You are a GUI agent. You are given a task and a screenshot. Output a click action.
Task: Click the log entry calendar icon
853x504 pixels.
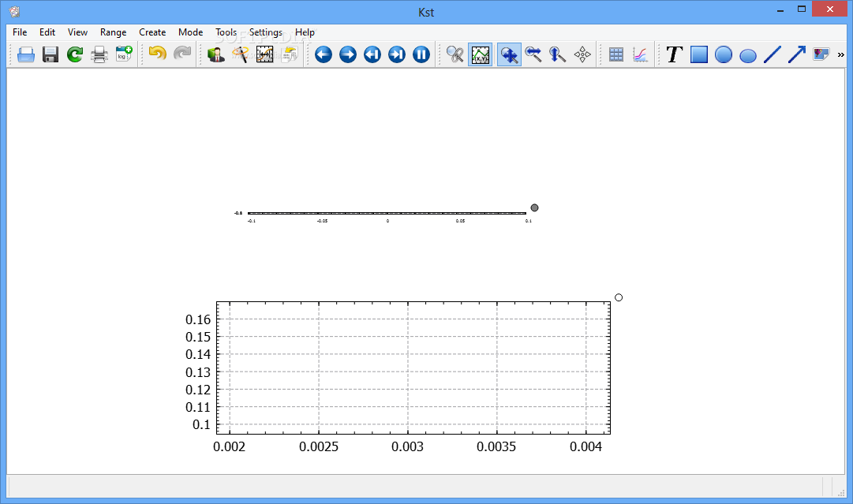click(123, 54)
